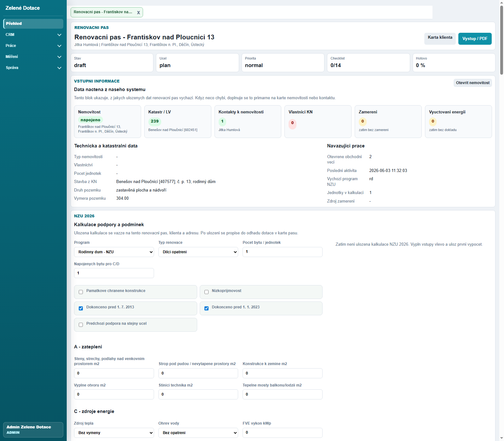Screen dimensions: 504x441
Task: Click Napojenych bytu pro C/D field
Action: [x=114, y=273]
